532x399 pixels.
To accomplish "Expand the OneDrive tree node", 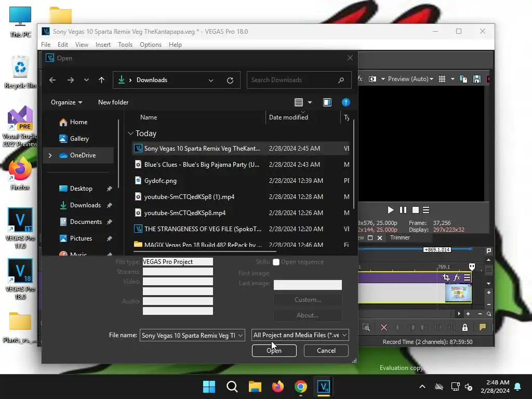I will click(50, 155).
